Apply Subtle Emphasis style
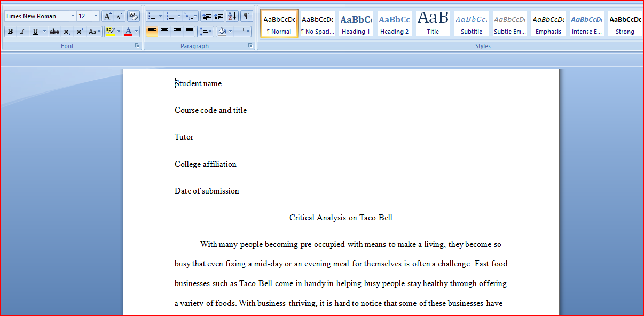Screen dimensions: 644x316 pos(510,24)
